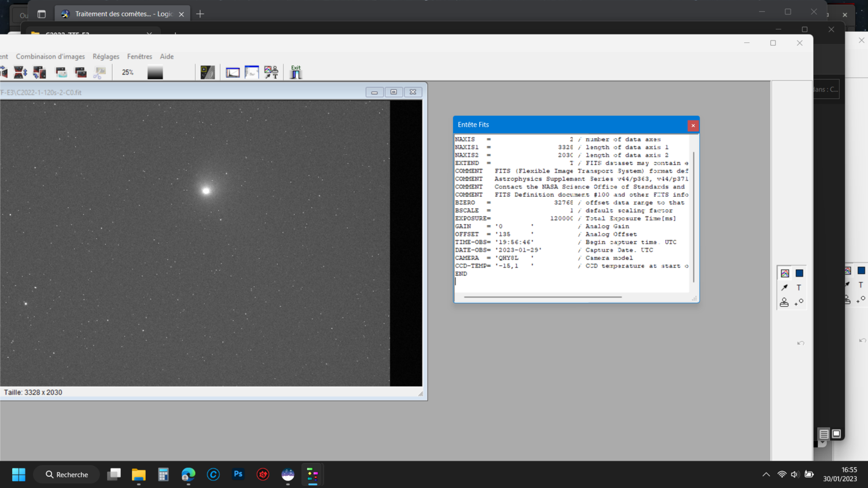Open the Fenêtres menu
Image resolution: width=868 pixels, height=488 pixels.
139,57
